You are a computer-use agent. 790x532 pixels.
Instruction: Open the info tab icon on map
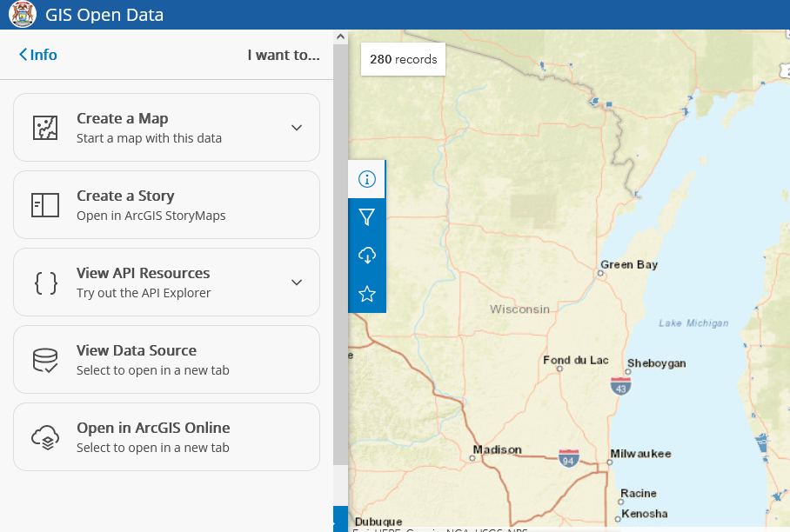(367, 179)
